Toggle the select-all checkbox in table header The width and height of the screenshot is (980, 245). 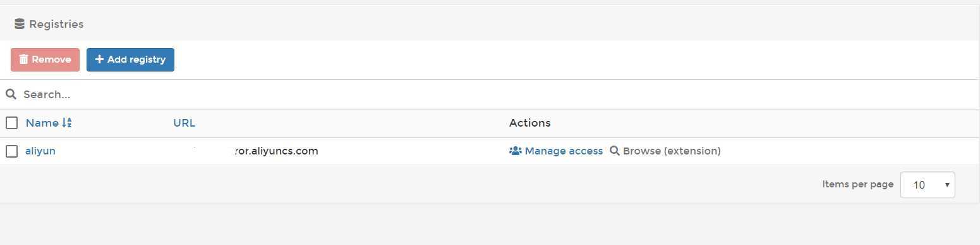pyautogui.click(x=11, y=123)
